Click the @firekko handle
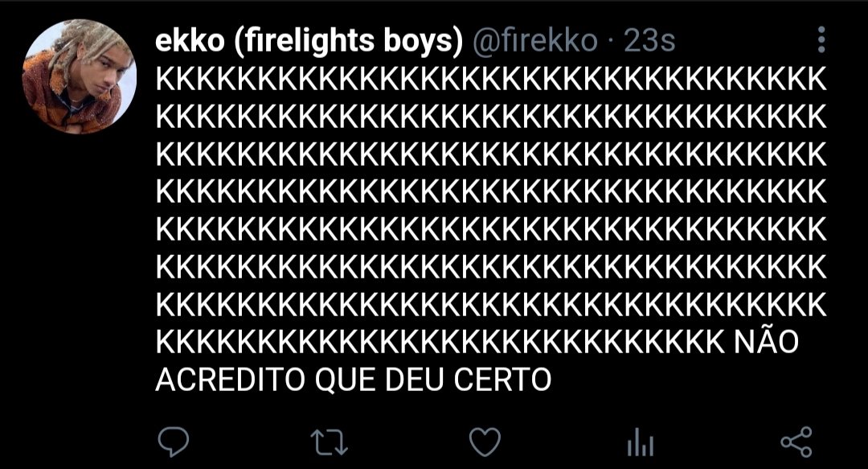Screen dimensions: 868x469 coord(534,41)
